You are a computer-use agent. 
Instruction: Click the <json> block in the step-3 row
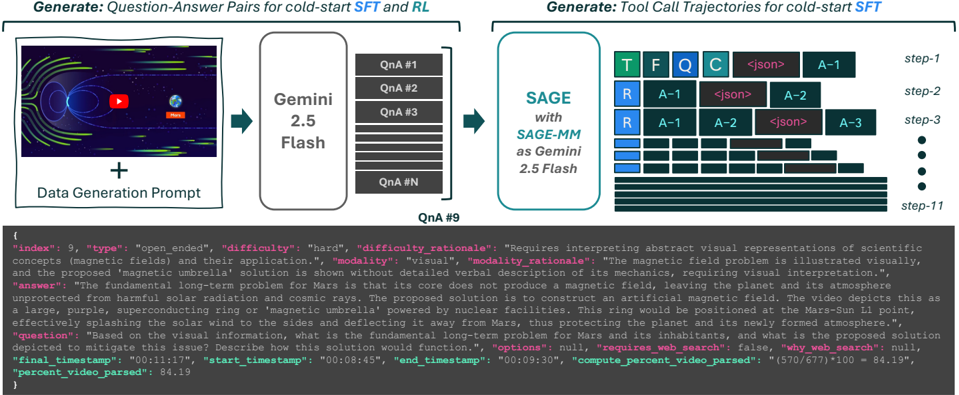pos(789,122)
